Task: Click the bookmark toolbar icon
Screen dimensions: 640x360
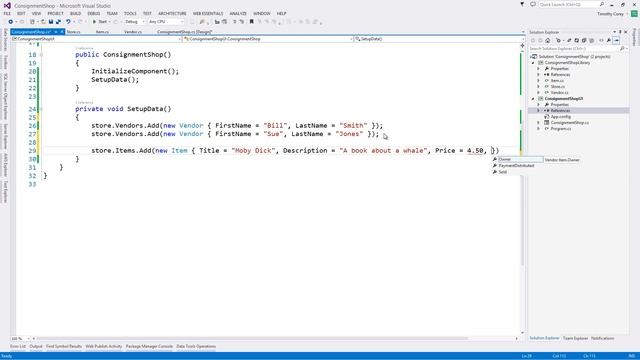Action: pyautogui.click(x=251, y=22)
